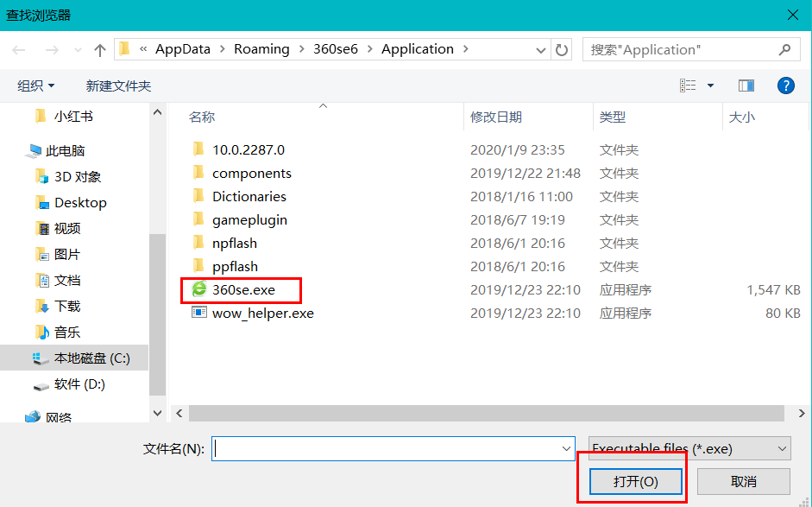Select the components folder icon
This screenshot has height=507, width=812.
click(x=198, y=173)
